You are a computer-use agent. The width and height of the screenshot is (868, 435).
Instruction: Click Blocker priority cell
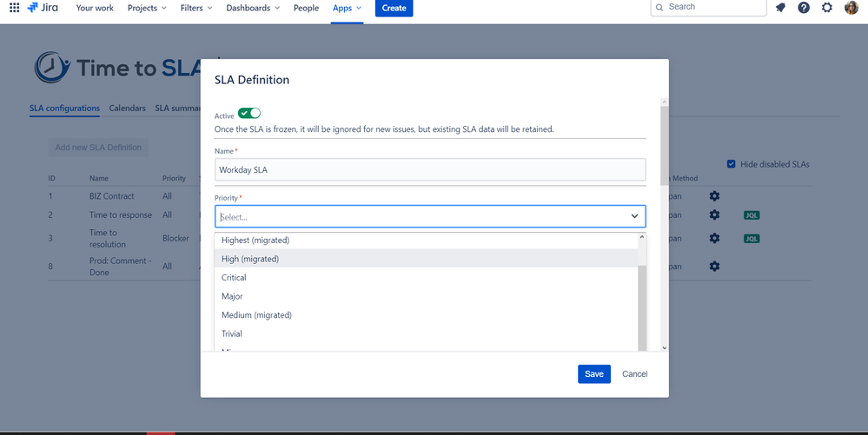coord(176,238)
